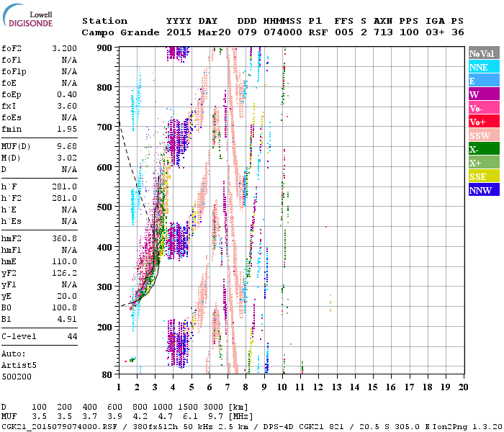Screen dimensions: 504x432
Task: Click the Vo+ red legend swatch
Action: (484, 122)
